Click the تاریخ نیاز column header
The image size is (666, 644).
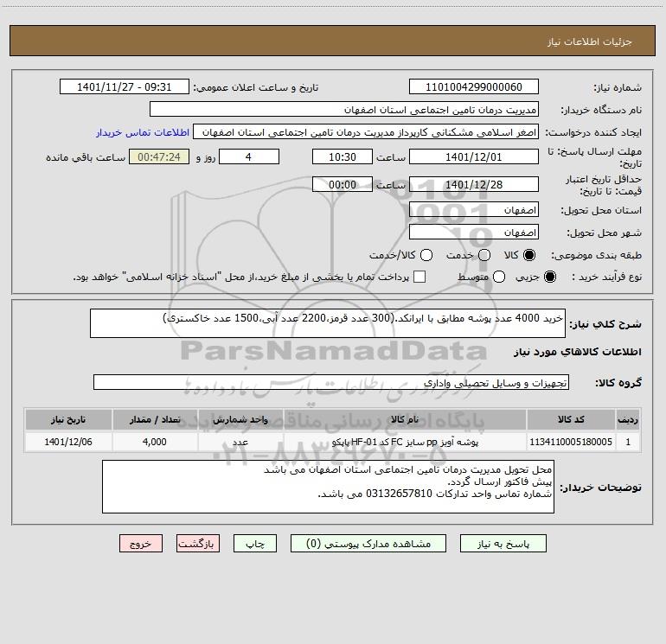(x=68, y=419)
